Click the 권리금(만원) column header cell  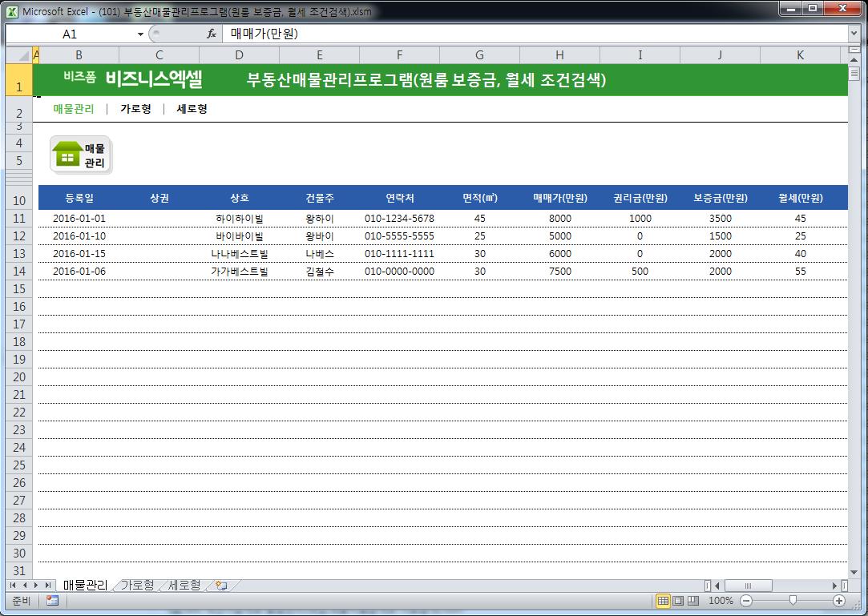640,198
